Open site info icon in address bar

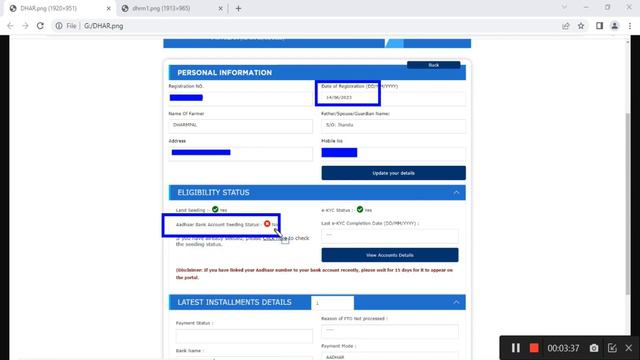(59, 26)
